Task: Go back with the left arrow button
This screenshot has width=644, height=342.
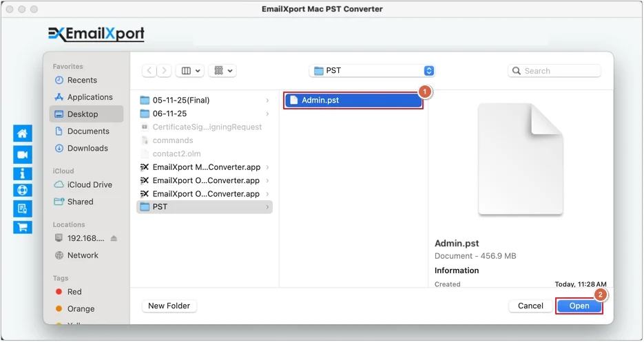Action: click(x=149, y=71)
